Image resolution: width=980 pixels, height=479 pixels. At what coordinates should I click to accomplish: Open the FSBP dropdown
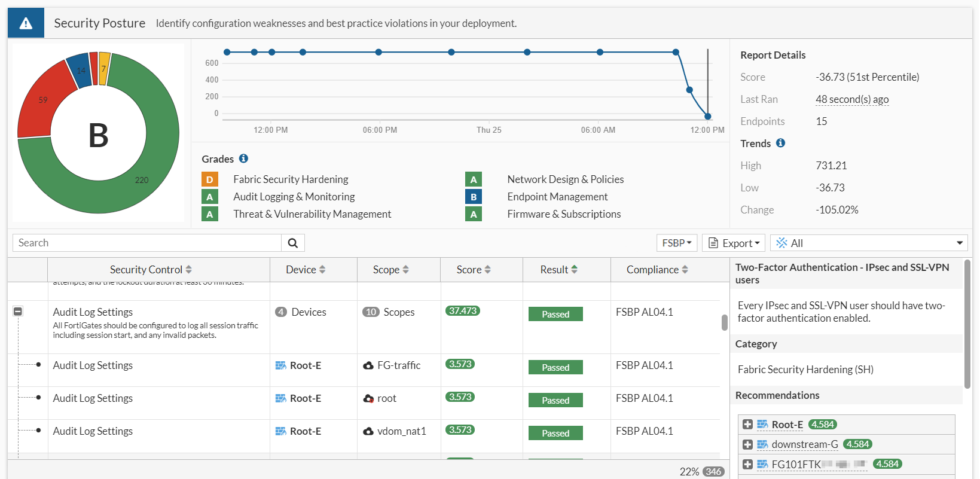click(x=677, y=243)
